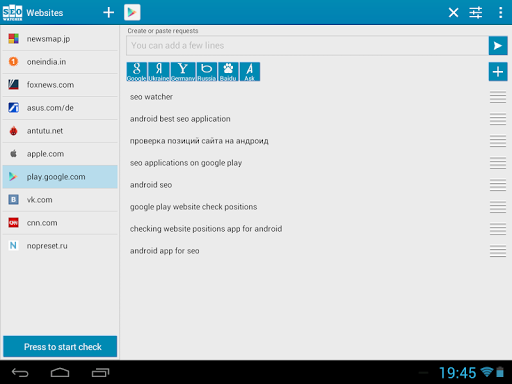
Task: Open the 'google play website check positions' request
Action: [x=193, y=207]
